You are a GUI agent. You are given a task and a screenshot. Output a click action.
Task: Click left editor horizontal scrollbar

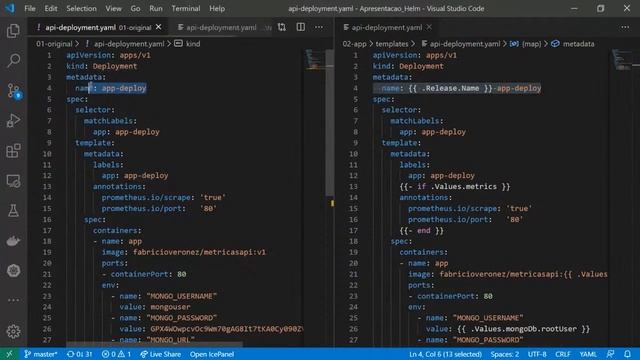(154, 345)
